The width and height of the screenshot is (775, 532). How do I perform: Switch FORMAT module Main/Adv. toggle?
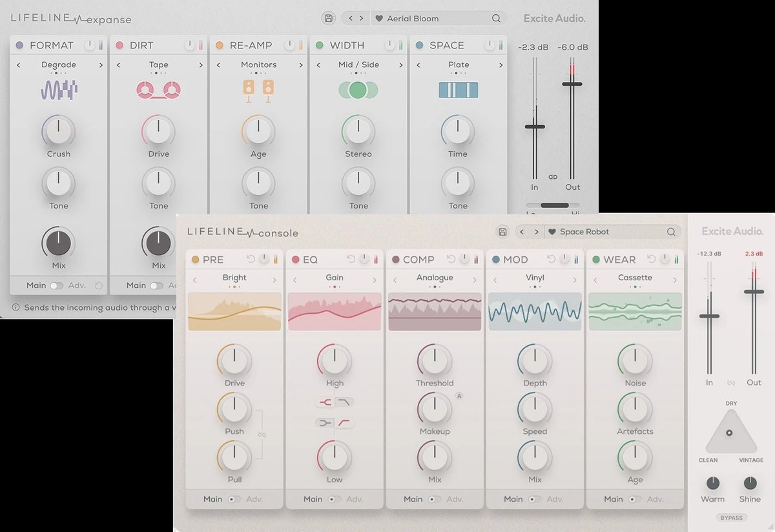coord(57,285)
